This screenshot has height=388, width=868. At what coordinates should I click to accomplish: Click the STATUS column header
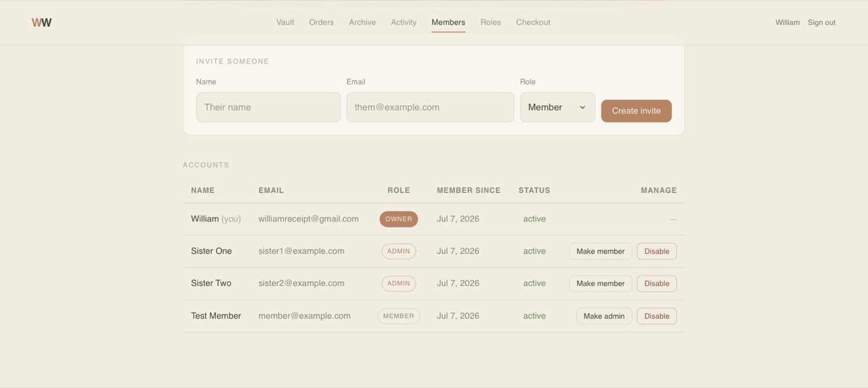534,190
